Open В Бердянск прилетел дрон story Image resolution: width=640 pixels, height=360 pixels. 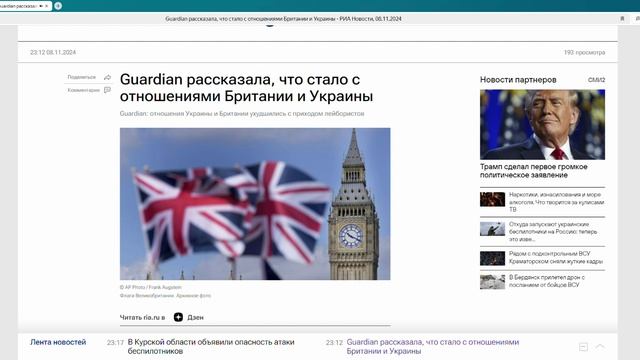[547, 281]
